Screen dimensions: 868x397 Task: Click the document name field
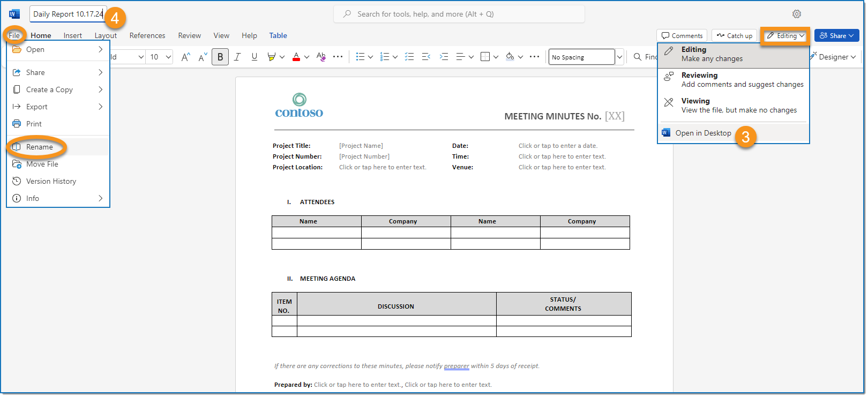pos(68,14)
